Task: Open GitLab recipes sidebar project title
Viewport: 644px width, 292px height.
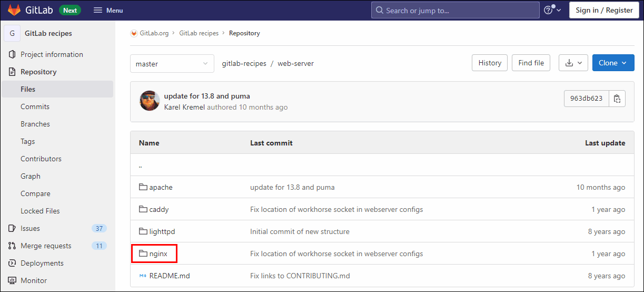Action: coord(48,33)
